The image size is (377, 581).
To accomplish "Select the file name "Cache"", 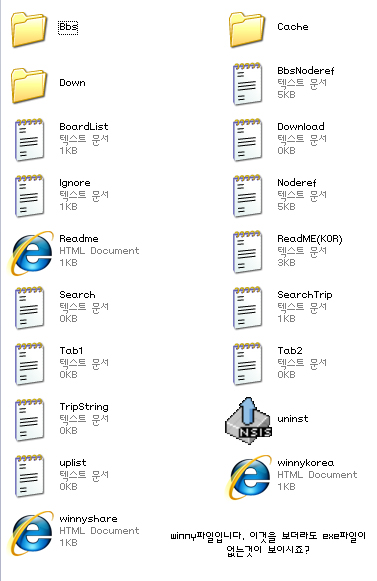I will pos(293,27).
